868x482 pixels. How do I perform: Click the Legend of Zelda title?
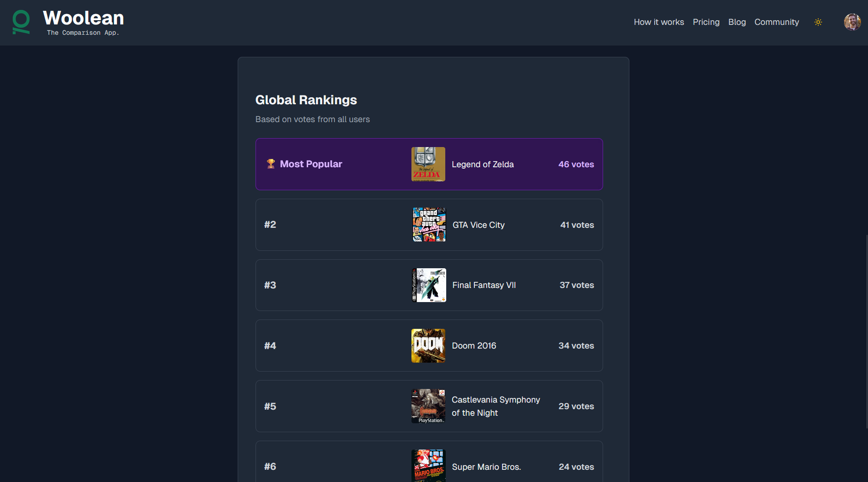(x=483, y=164)
